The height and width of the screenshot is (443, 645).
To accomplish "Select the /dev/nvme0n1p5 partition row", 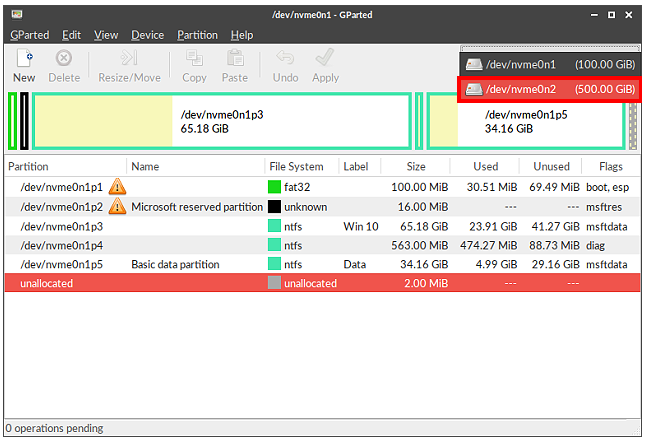I will (x=322, y=264).
